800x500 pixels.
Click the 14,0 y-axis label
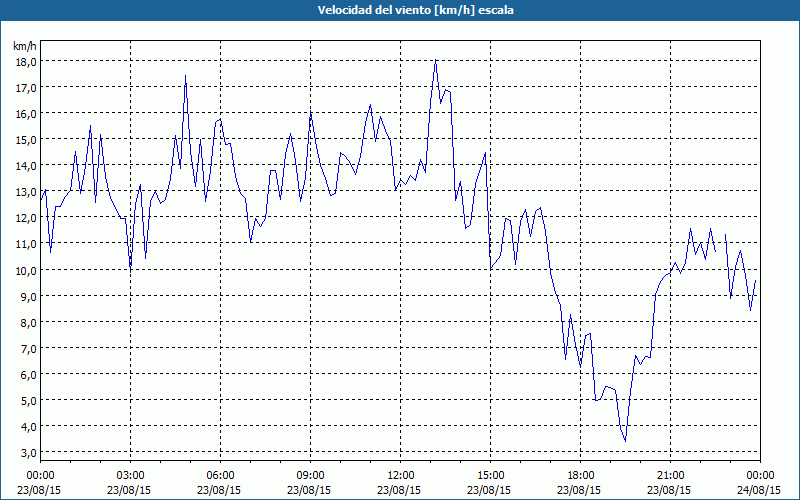pyautogui.click(x=26, y=166)
